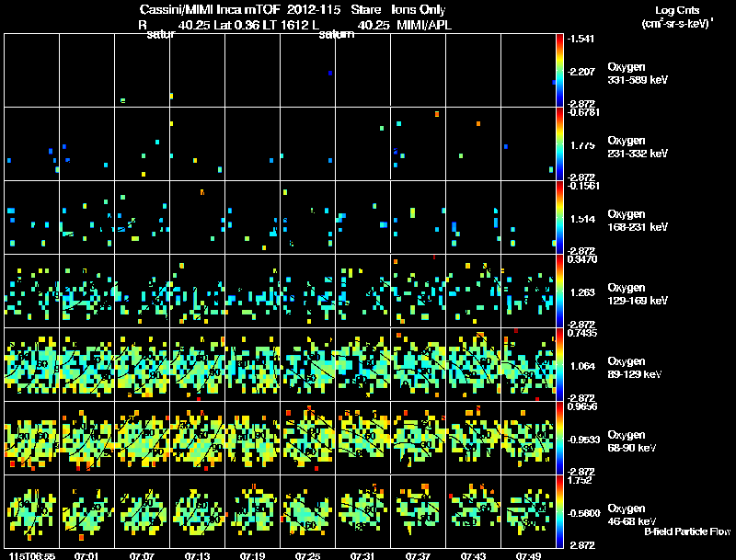Viewport: 736px width, 560px height.
Task: Click the 07:49 time axis label
Action: pyautogui.click(x=528, y=556)
